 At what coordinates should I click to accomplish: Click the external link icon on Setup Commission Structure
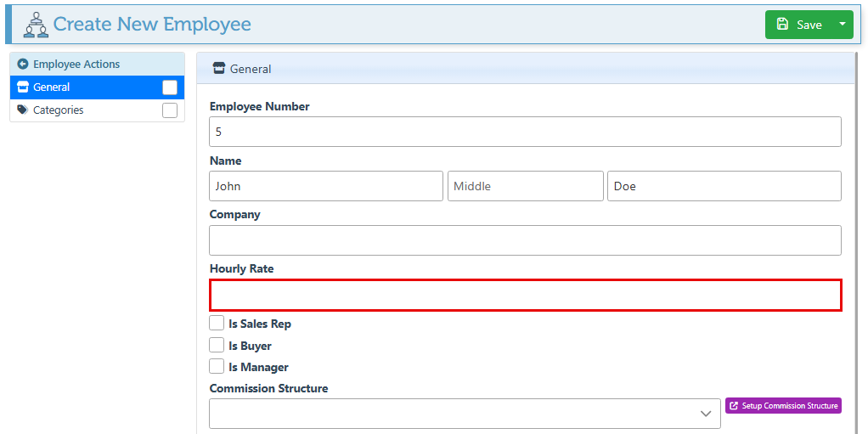[734, 406]
